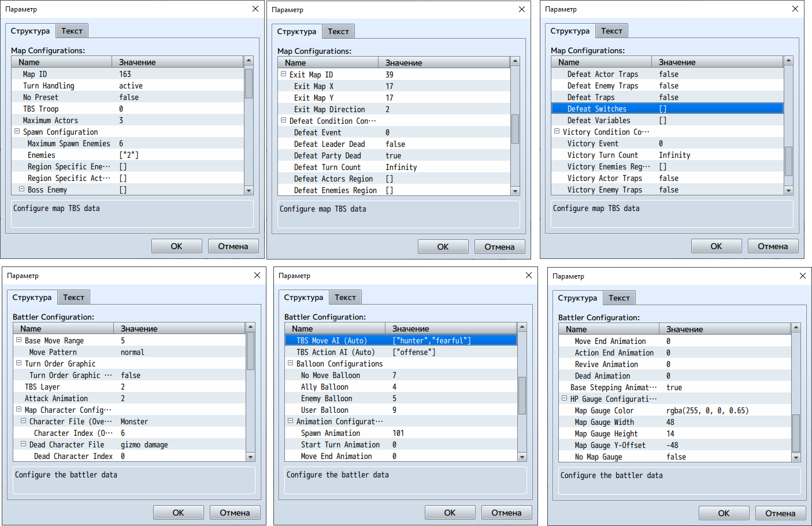Select Структура tab in the Map ID dialog
Image resolution: width=812 pixels, height=526 pixels.
pyautogui.click(x=31, y=31)
